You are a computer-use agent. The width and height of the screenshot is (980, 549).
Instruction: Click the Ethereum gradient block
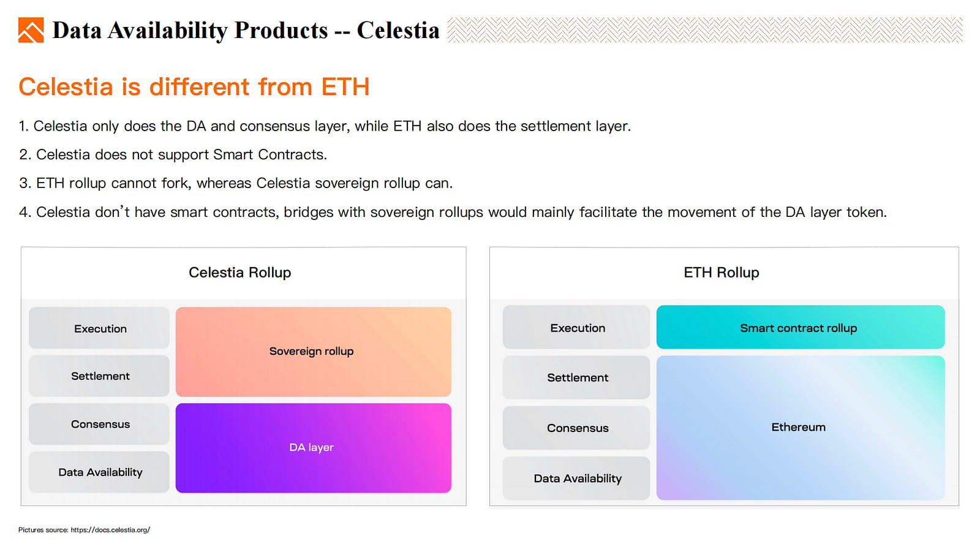(801, 428)
